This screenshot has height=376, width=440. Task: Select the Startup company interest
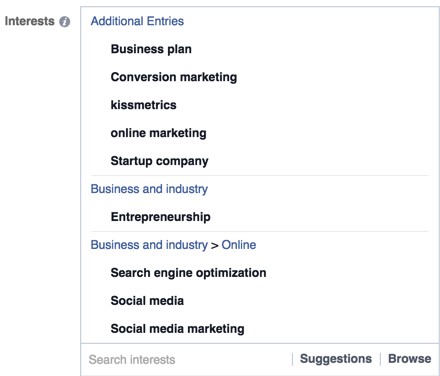point(159,161)
